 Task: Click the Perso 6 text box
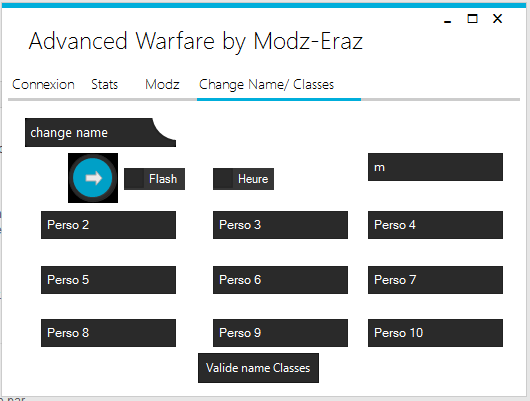coord(281,280)
